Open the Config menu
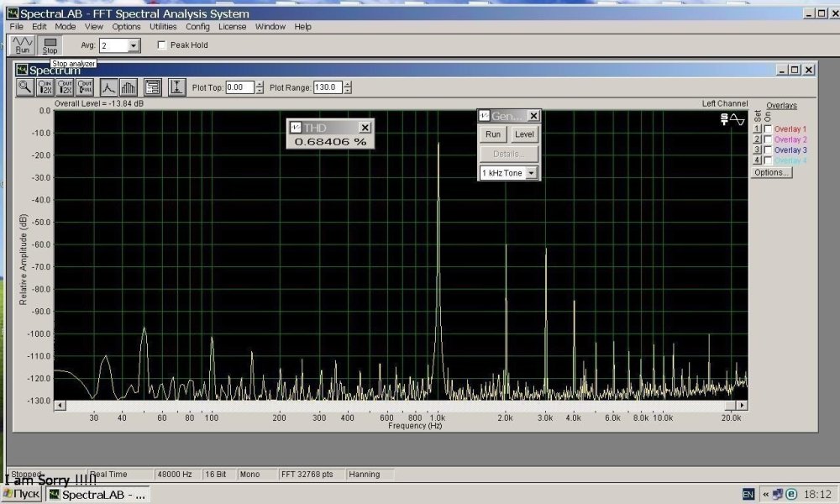This screenshot has height=504, width=840. coord(197,27)
